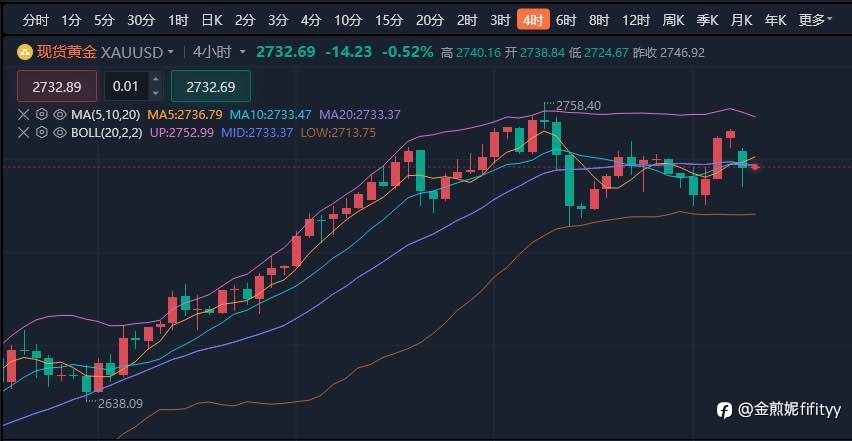Click the LOW:2713.75 Bollinger value
Screen dimensions: 852x441
[x=338, y=133]
